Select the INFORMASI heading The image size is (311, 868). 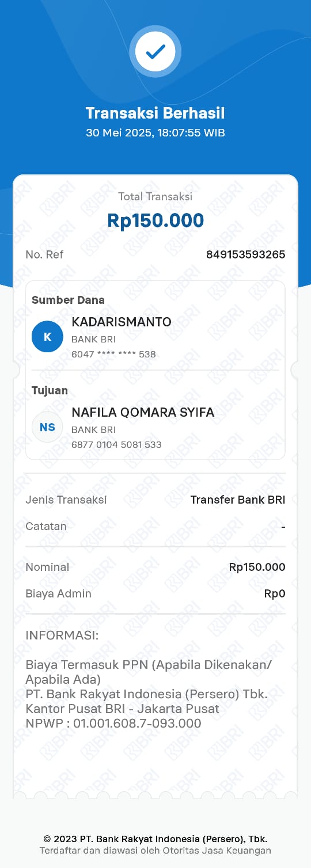pos(62,635)
